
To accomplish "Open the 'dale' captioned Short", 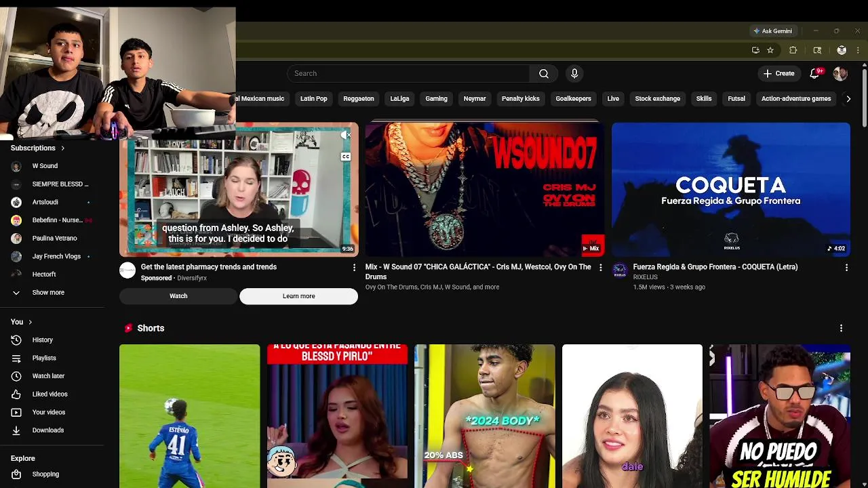I will click(x=632, y=416).
